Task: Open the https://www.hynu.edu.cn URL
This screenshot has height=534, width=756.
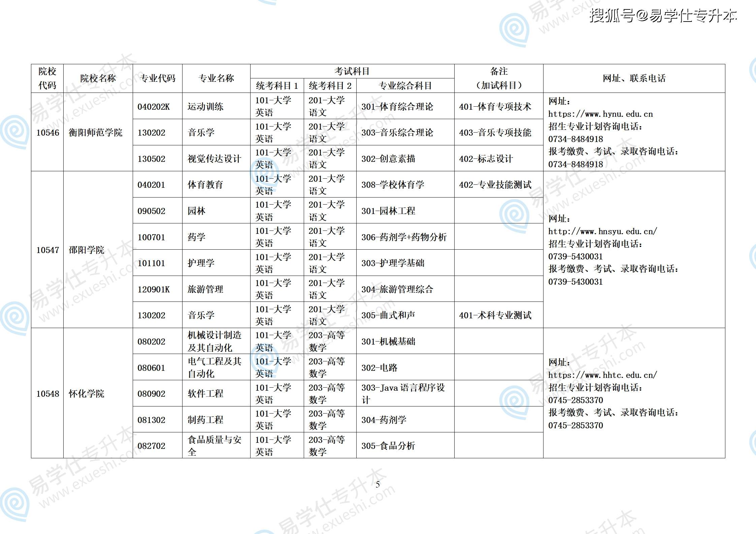Action: [x=600, y=114]
